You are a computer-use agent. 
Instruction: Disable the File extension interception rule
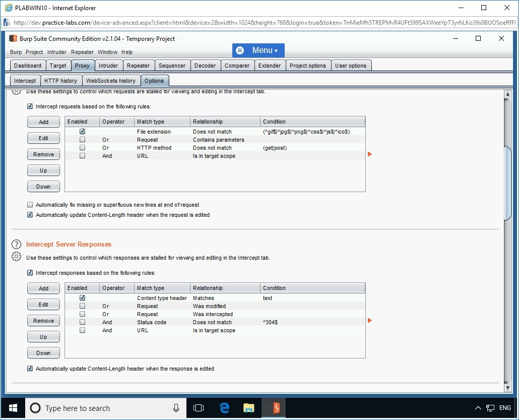(x=82, y=131)
